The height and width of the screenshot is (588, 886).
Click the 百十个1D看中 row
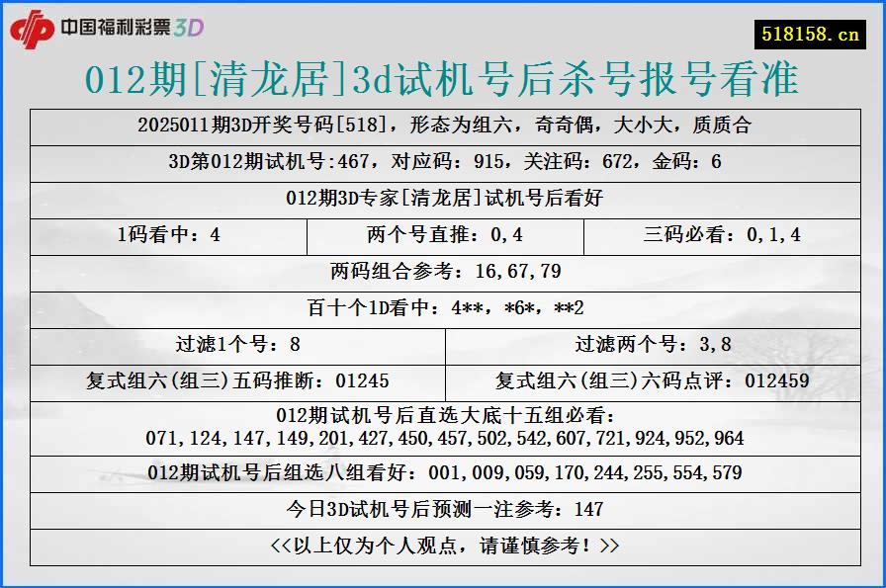[x=443, y=307]
